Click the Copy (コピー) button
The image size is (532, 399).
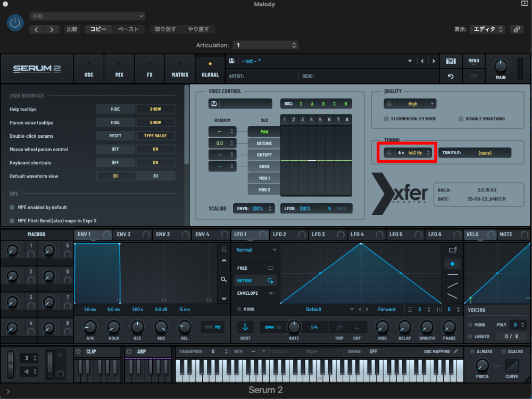pos(98,29)
